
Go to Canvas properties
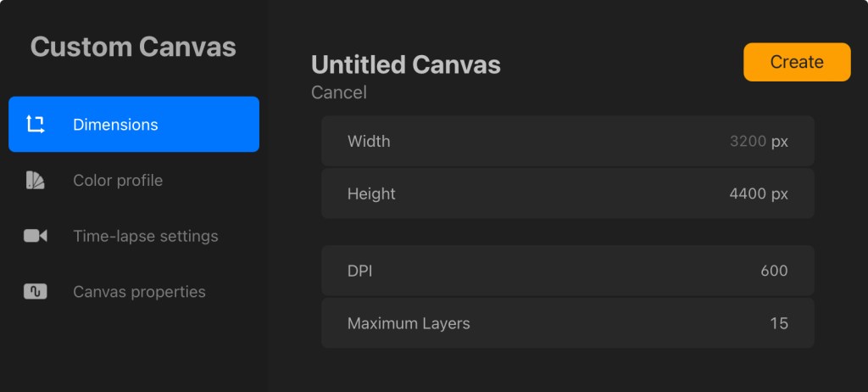click(x=139, y=292)
